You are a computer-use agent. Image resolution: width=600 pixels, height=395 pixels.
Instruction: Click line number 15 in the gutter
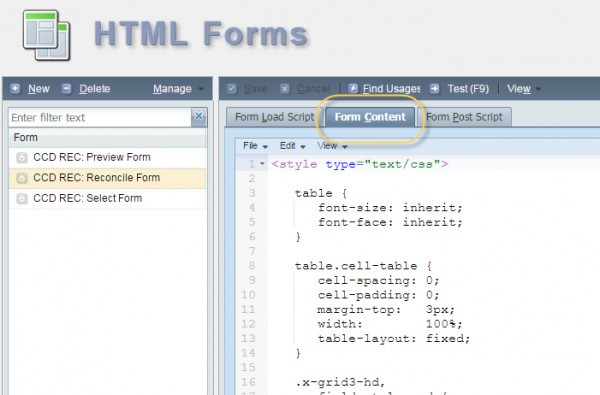248,368
